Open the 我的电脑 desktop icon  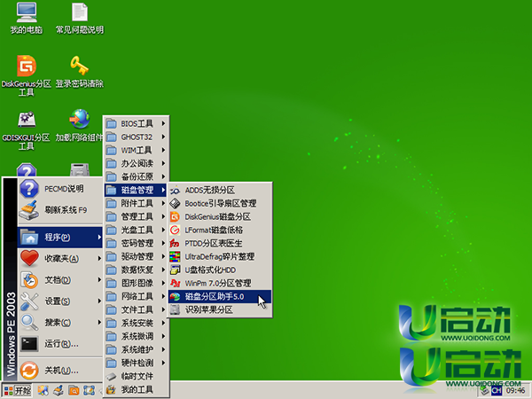[27, 18]
